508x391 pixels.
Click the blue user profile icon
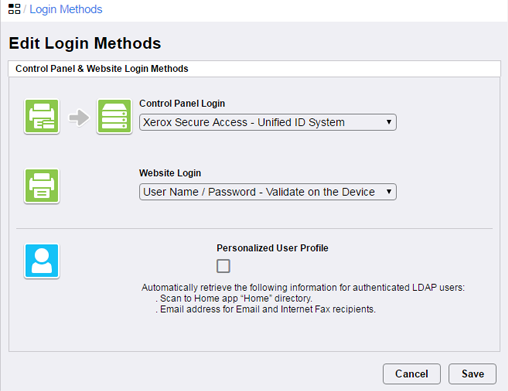click(42, 261)
